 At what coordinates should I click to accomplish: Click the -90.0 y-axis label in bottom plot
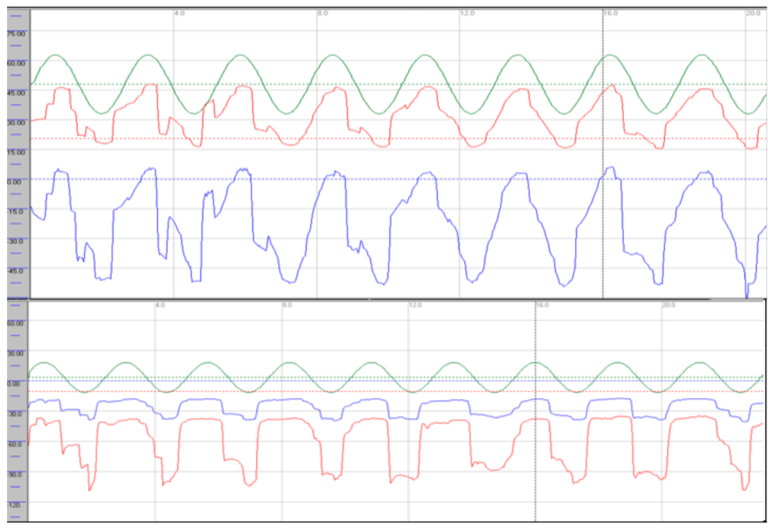pos(15,475)
